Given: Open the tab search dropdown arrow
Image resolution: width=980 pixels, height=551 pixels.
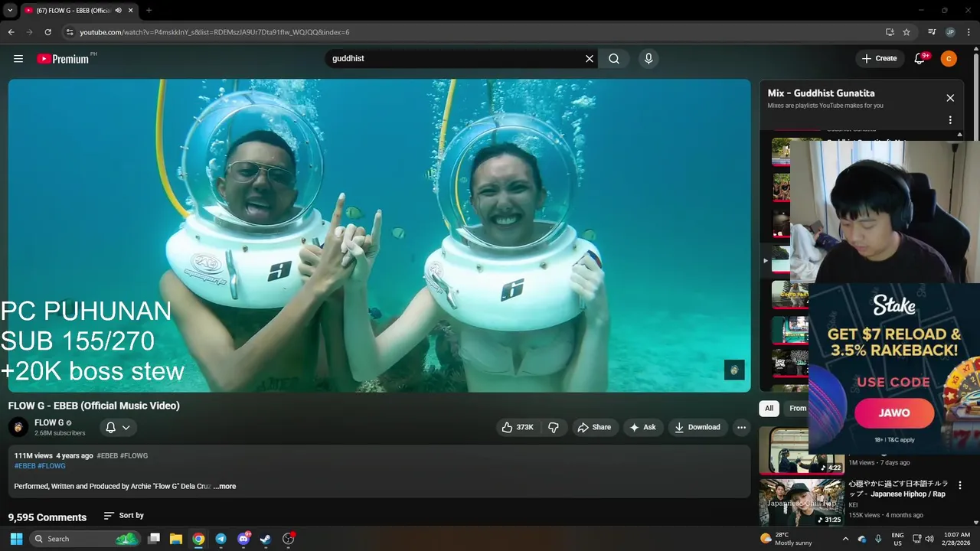Looking at the screenshot, I should click(x=10, y=10).
